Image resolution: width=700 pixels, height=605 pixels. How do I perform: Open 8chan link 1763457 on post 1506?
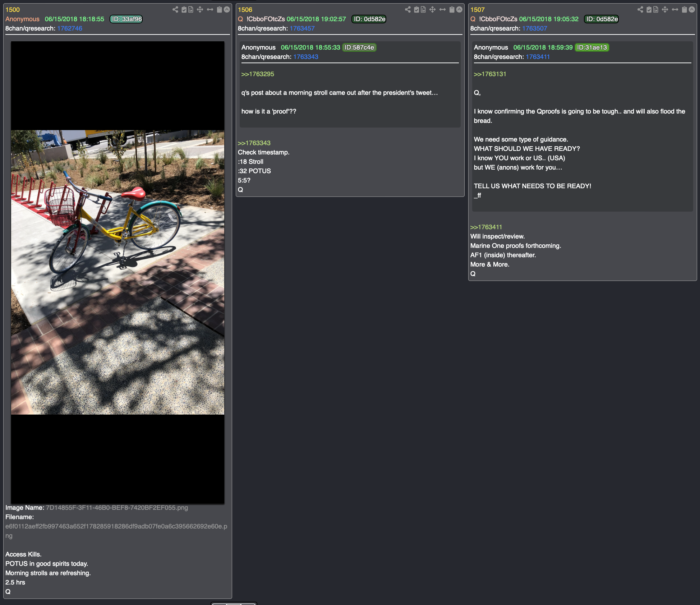tap(302, 28)
